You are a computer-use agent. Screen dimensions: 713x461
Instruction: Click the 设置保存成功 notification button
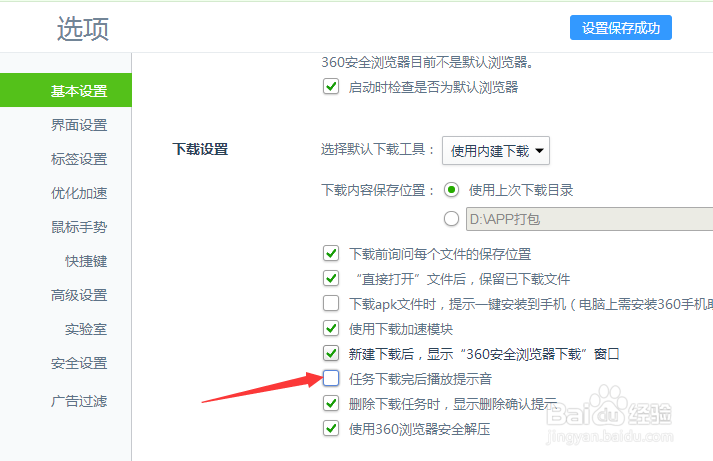621,28
